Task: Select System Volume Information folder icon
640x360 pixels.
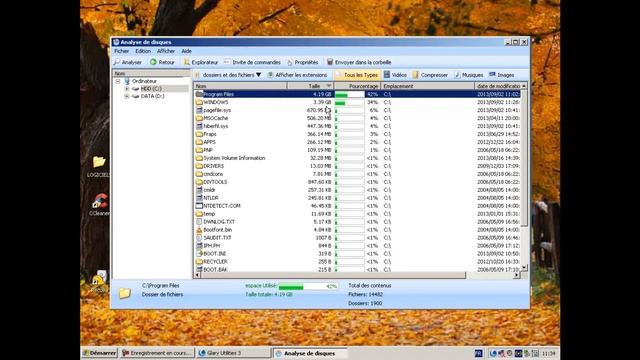Action: pyautogui.click(x=199, y=158)
